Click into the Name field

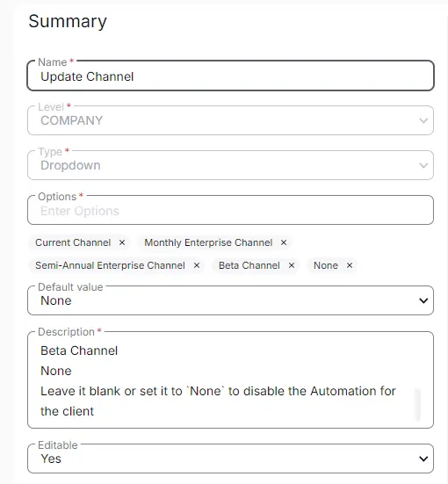tap(230, 76)
